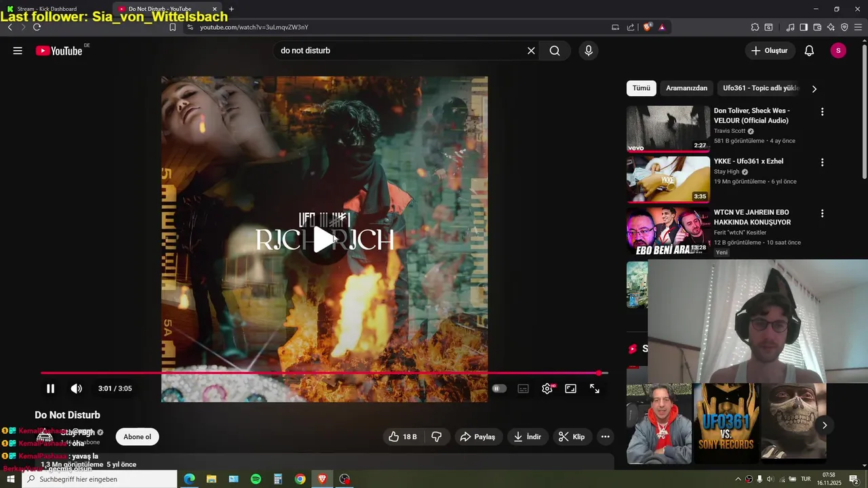Image resolution: width=868 pixels, height=488 pixels.
Task: Open the YKKE - Ufo361 x Ezhel title
Action: 748,161
